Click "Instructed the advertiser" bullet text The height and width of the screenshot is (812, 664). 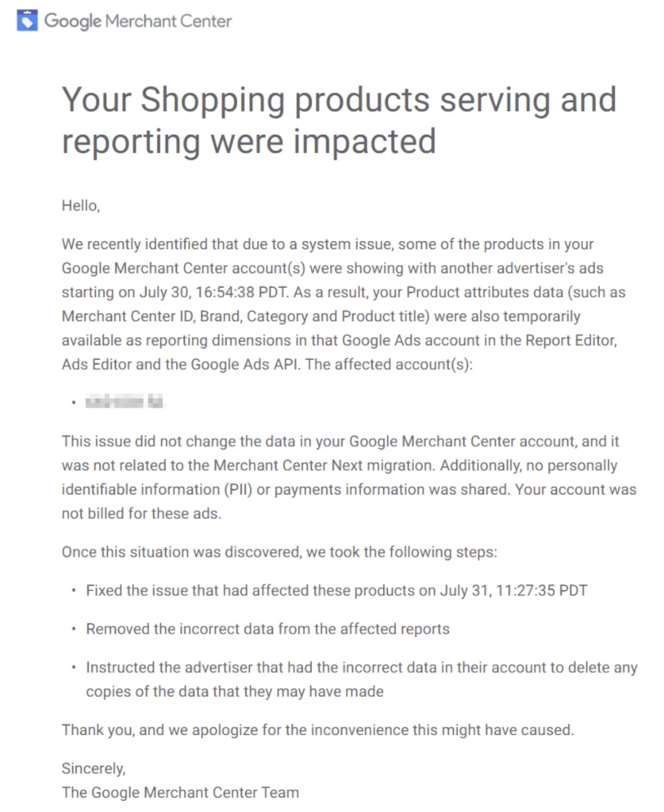[361, 668]
